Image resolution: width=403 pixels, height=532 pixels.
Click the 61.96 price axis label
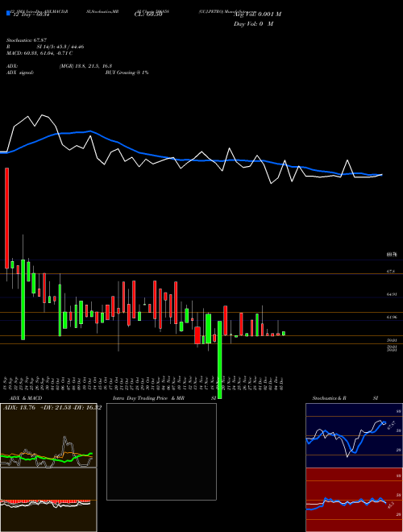coord(392,317)
